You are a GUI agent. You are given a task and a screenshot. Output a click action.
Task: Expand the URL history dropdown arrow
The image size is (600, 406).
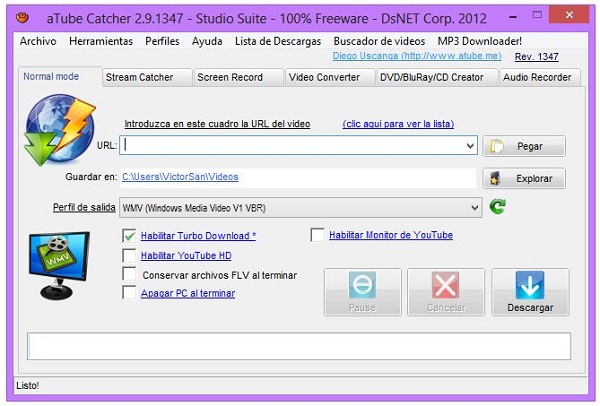coord(470,146)
